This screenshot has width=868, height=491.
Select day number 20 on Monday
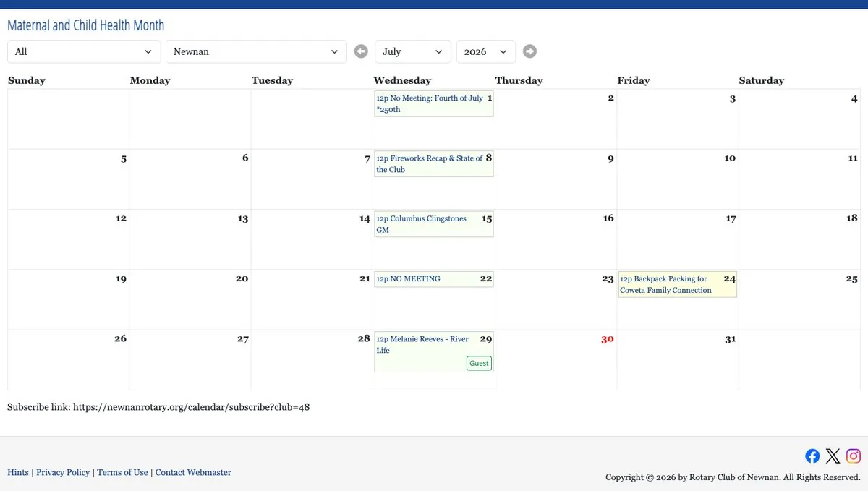coord(242,278)
